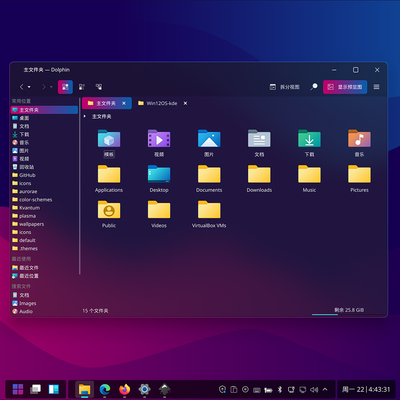Select the orange 音乐 folder in main view
400x400 pixels.
tap(359, 139)
